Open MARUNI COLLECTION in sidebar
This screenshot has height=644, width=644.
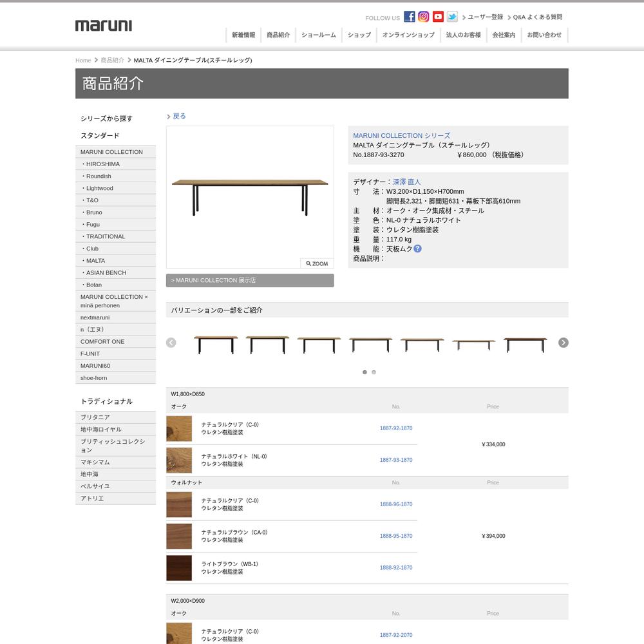pos(115,152)
